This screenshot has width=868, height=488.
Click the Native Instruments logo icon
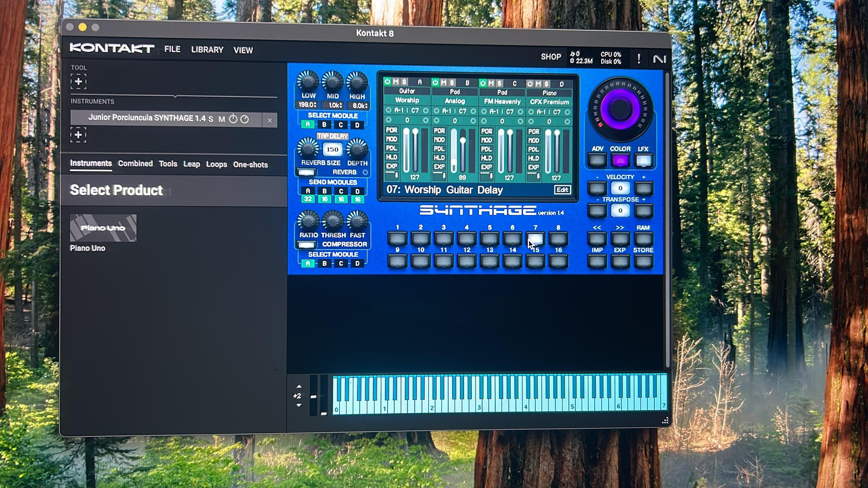[659, 59]
